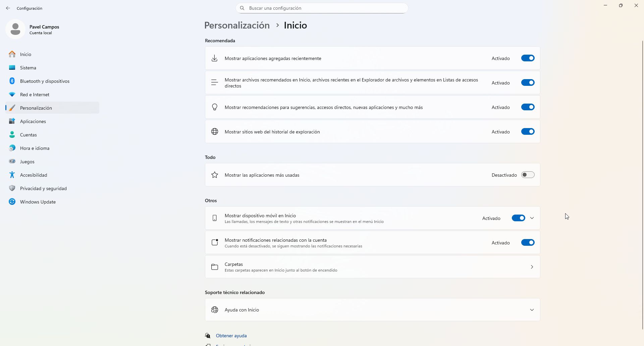Image resolution: width=644 pixels, height=346 pixels.
Task: Click the Otros section heading
Action: (x=211, y=200)
